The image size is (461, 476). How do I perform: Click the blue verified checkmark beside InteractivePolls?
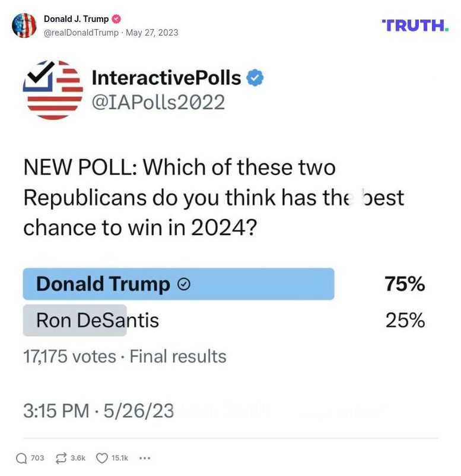coord(254,77)
